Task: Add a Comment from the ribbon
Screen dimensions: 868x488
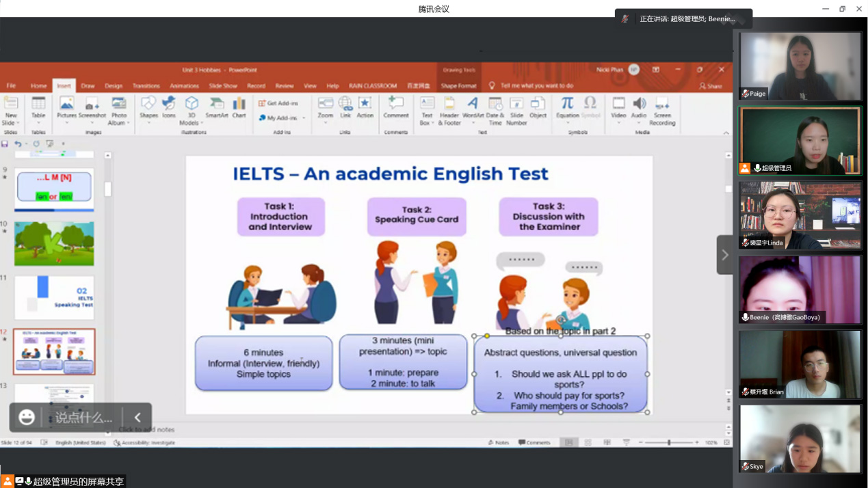Action: [x=396, y=108]
